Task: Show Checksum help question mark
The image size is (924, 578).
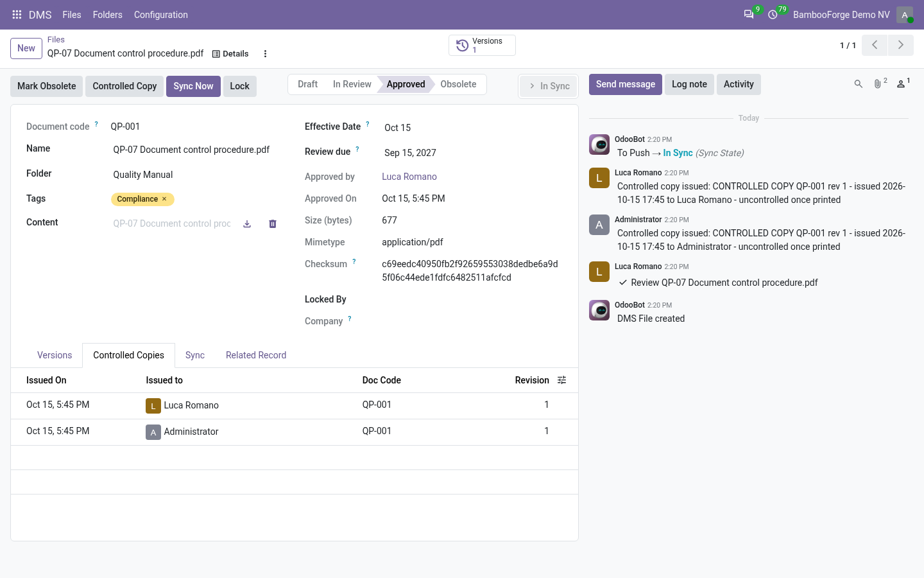Action: (354, 261)
